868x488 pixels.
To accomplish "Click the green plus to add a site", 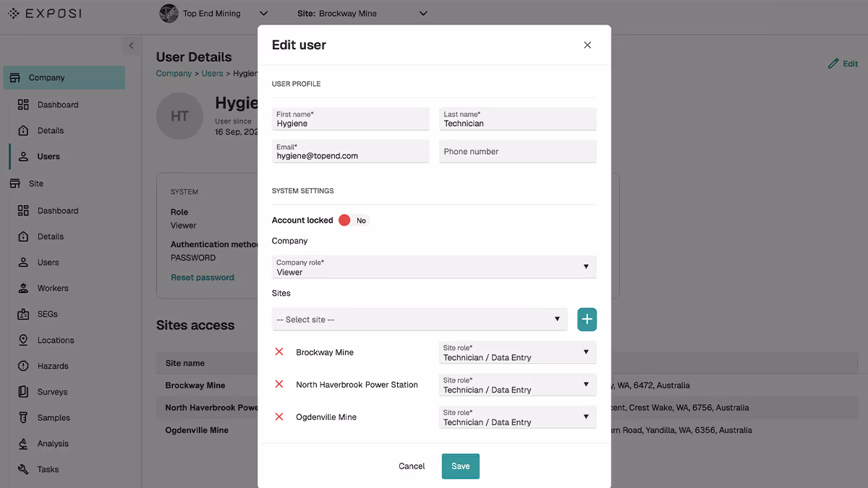I will 587,319.
